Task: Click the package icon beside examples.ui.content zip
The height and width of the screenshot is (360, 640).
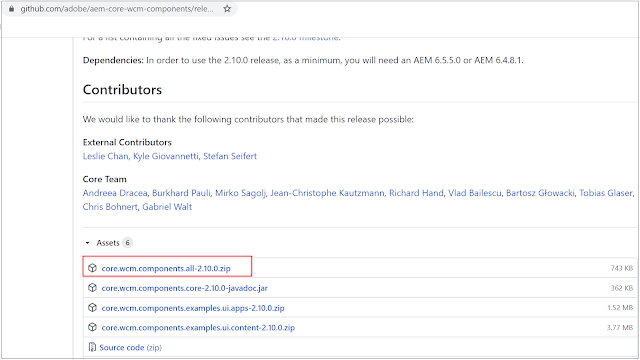Action: (x=93, y=327)
